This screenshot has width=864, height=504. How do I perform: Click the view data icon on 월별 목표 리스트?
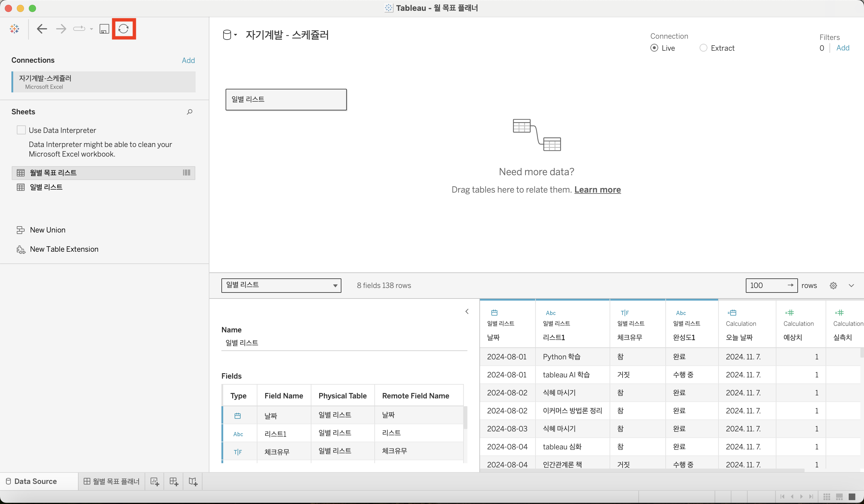pos(187,172)
